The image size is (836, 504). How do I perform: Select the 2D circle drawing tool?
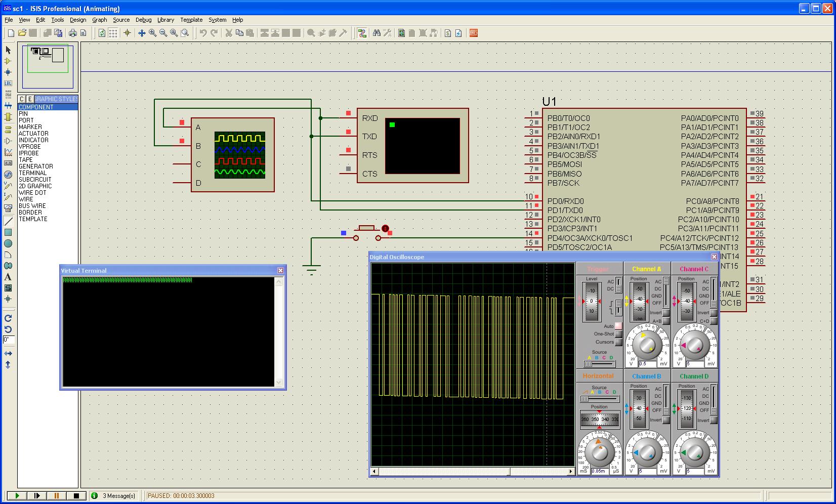click(8, 243)
